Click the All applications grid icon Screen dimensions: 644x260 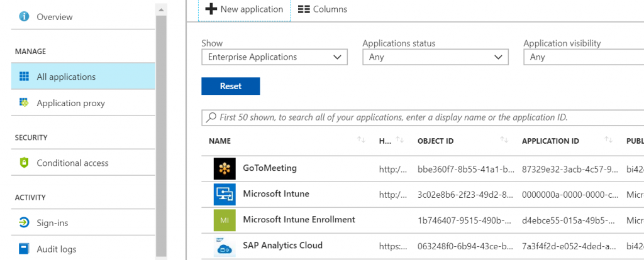(25, 76)
